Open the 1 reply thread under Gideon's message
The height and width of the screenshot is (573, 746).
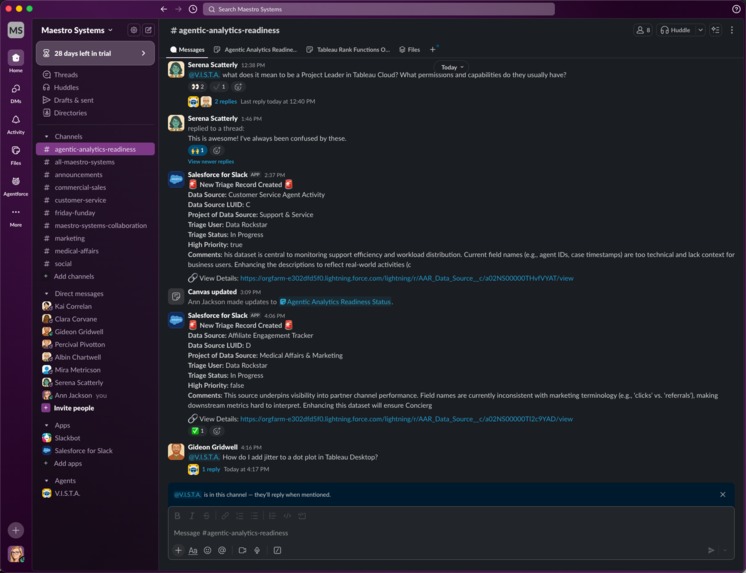pos(211,469)
